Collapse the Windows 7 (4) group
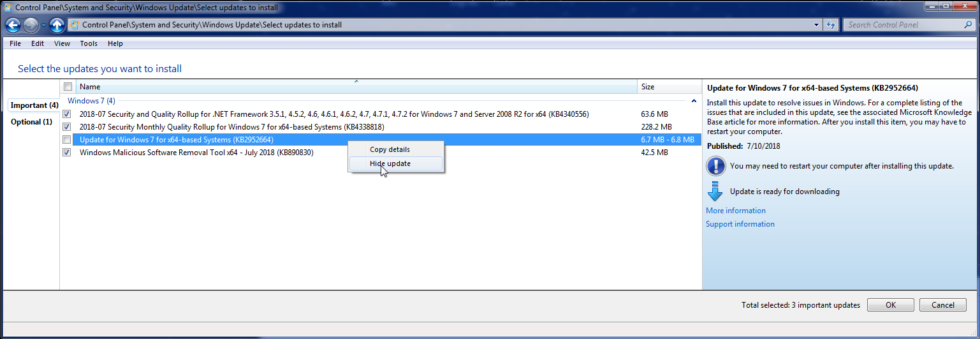 pos(693,101)
